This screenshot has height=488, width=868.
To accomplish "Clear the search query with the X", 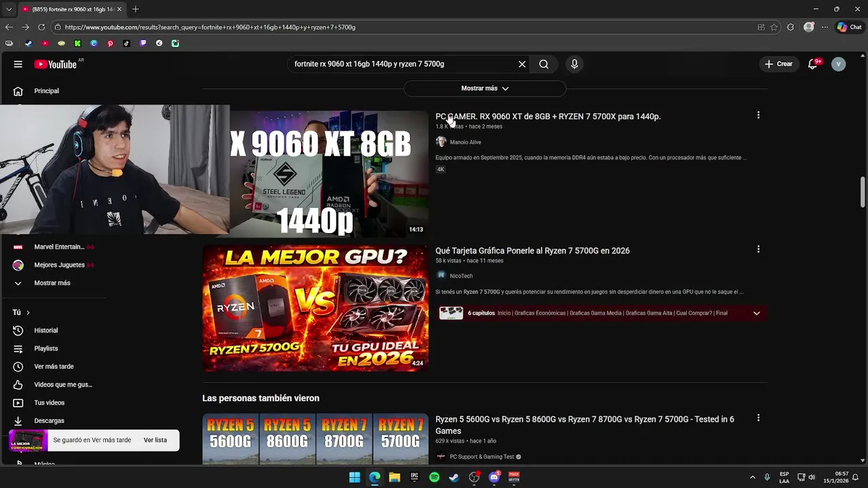I will [522, 64].
